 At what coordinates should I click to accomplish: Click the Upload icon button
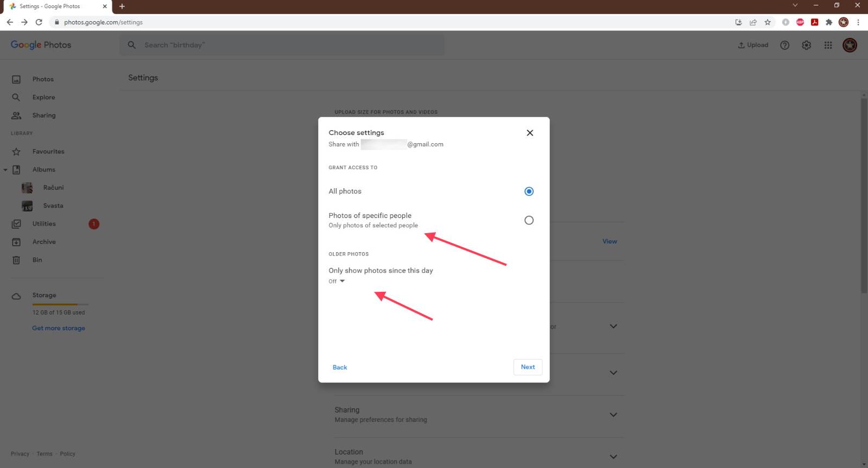pos(753,45)
